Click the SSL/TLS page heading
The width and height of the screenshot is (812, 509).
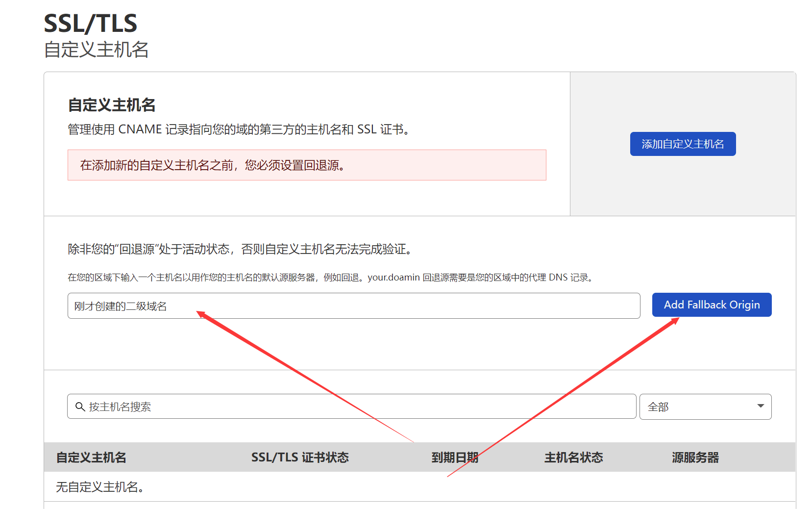tap(90, 23)
